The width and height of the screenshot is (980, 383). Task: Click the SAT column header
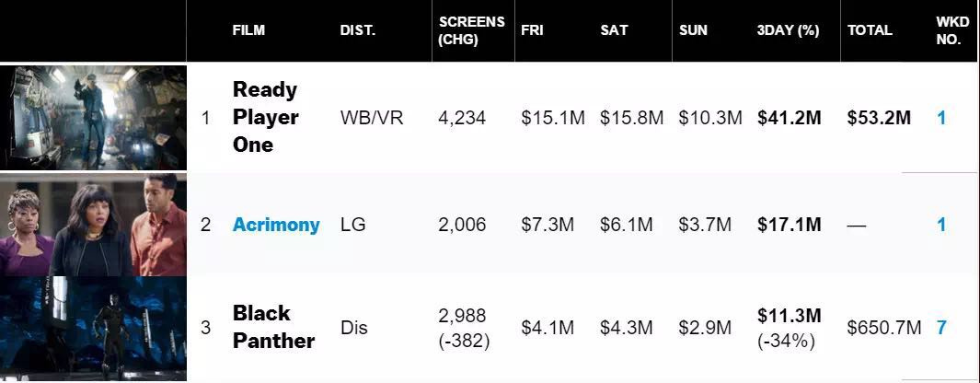tap(614, 30)
